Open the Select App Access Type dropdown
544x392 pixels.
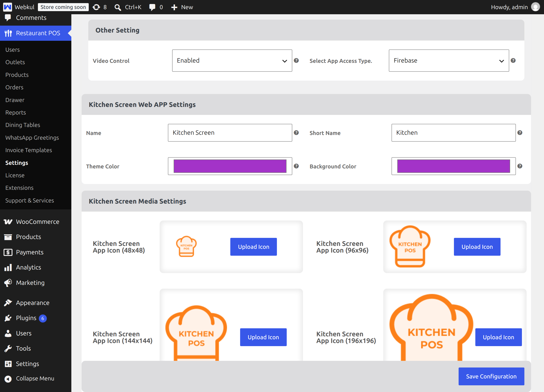449,61
